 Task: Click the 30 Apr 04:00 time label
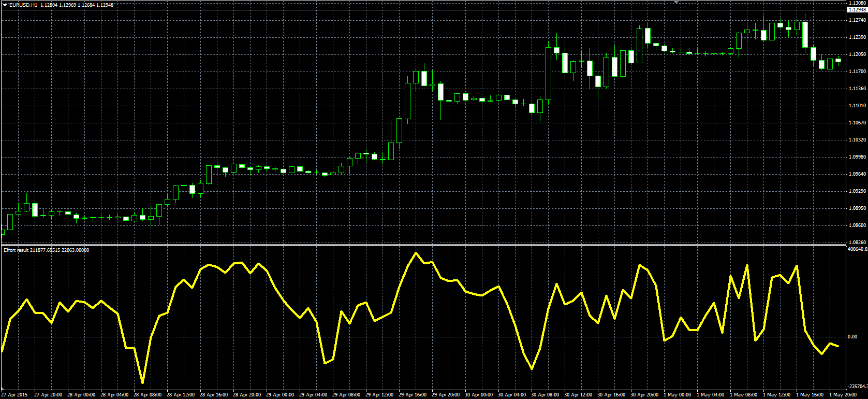(512, 395)
